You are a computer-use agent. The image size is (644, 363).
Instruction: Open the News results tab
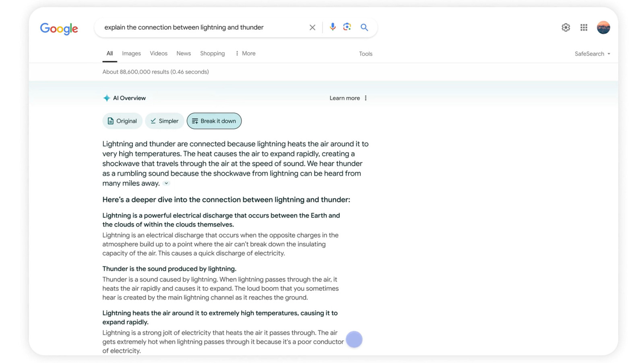click(184, 53)
